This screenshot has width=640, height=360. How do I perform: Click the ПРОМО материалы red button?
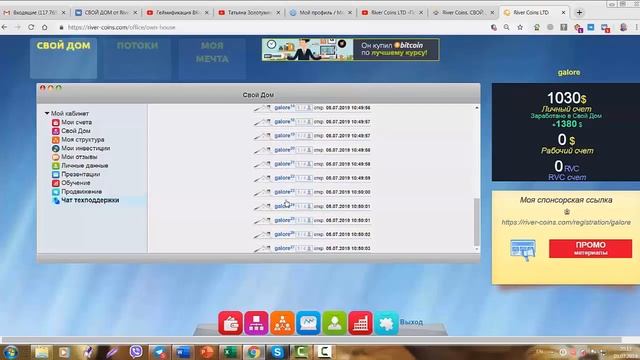tap(590, 248)
